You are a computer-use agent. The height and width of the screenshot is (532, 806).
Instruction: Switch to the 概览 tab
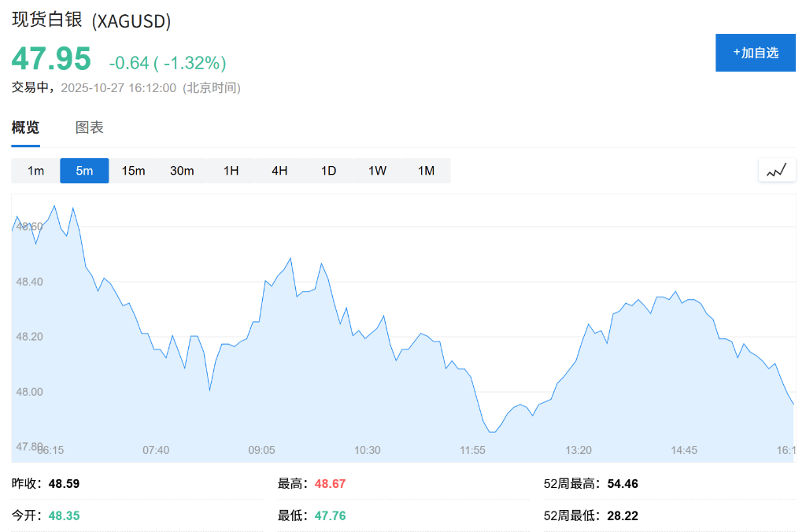pos(25,127)
